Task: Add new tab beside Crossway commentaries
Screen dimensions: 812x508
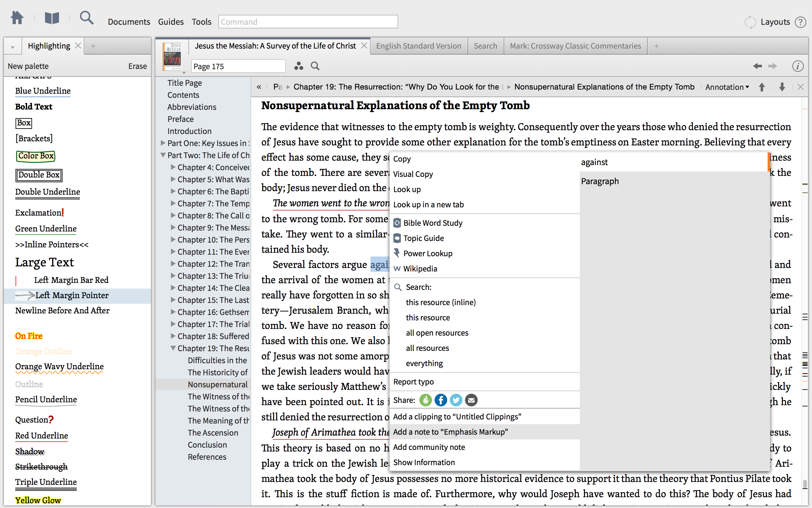Action: [x=656, y=46]
